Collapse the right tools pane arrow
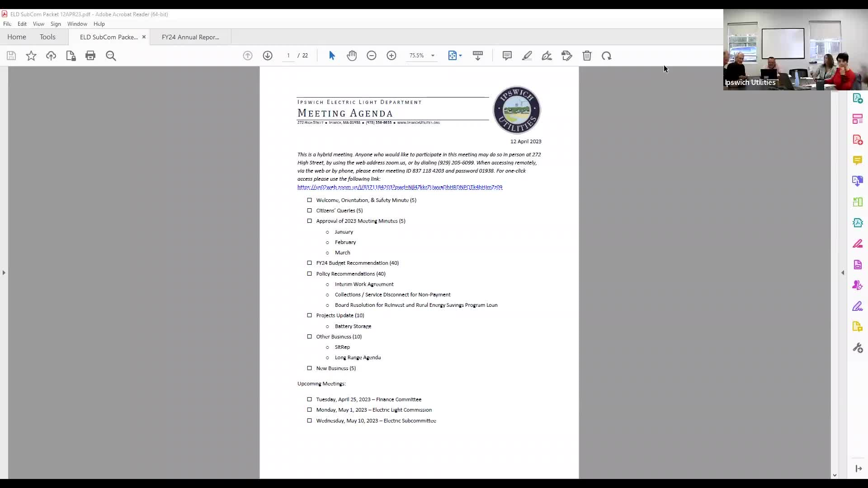The image size is (868, 488). tap(843, 272)
